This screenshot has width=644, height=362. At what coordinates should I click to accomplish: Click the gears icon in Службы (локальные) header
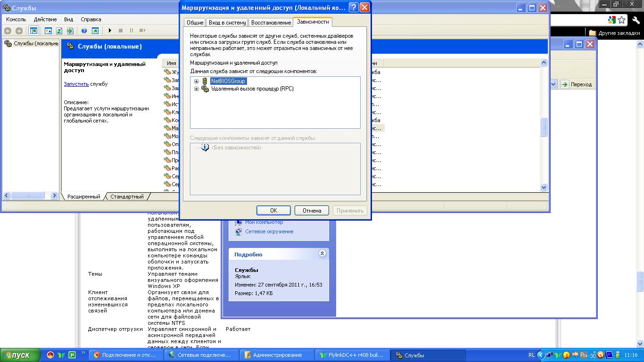point(70,46)
